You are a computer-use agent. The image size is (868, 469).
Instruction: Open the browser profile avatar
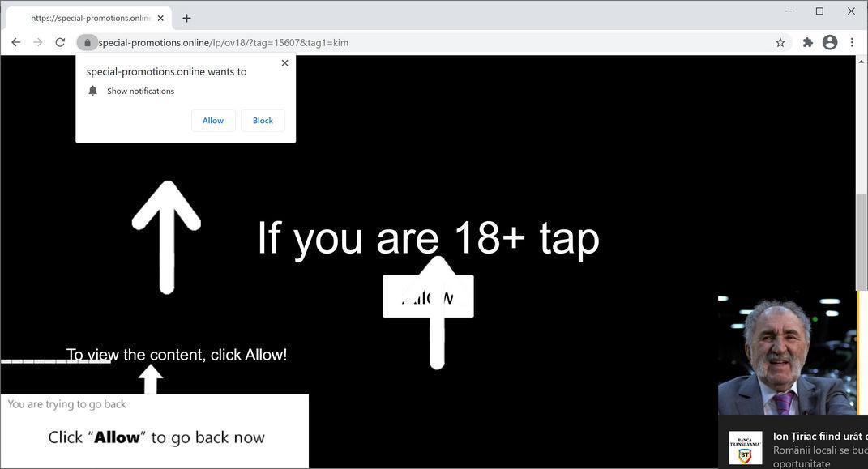(829, 42)
